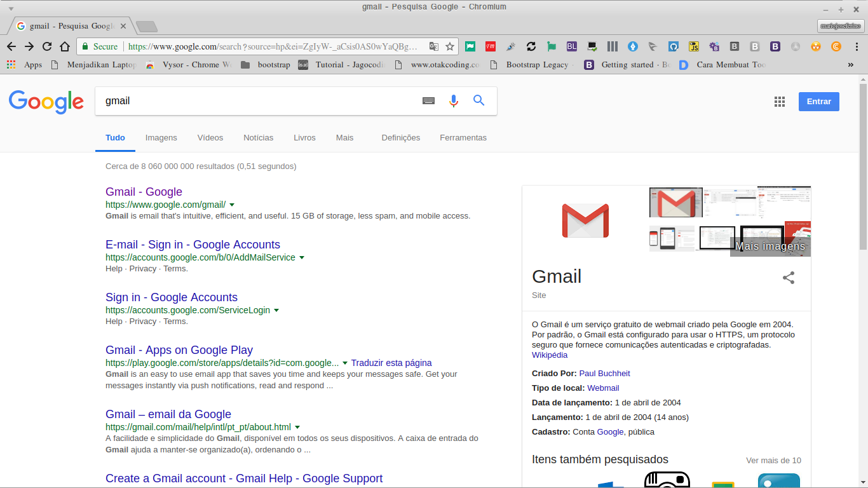This screenshot has width=868, height=488.
Task: Click the share icon in the Gmail panel
Action: [789, 278]
